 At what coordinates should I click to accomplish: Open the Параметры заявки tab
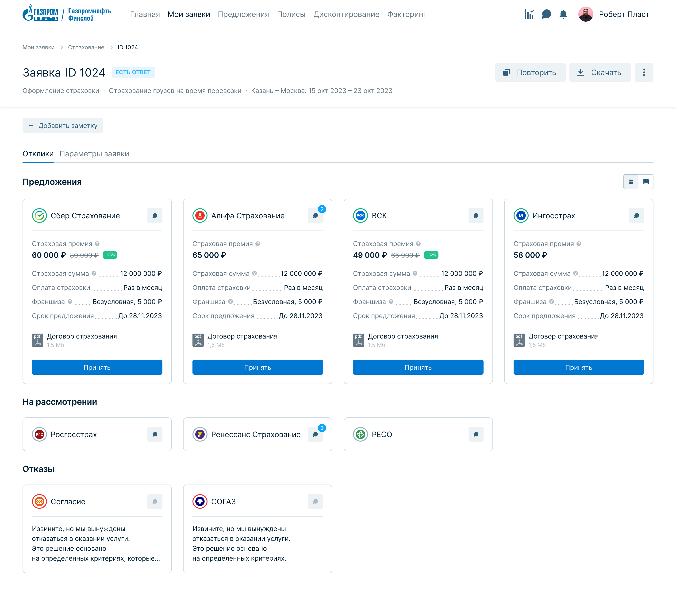(x=94, y=154)
